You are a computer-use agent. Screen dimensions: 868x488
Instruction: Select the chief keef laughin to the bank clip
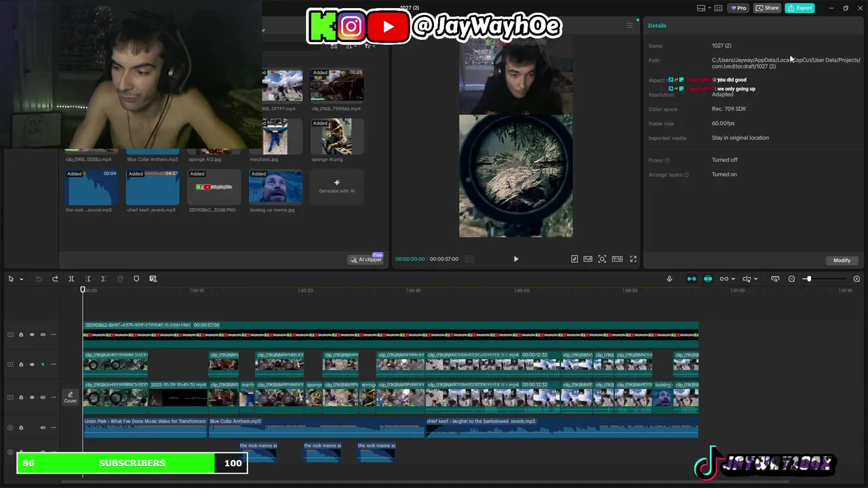click(561, 427)
